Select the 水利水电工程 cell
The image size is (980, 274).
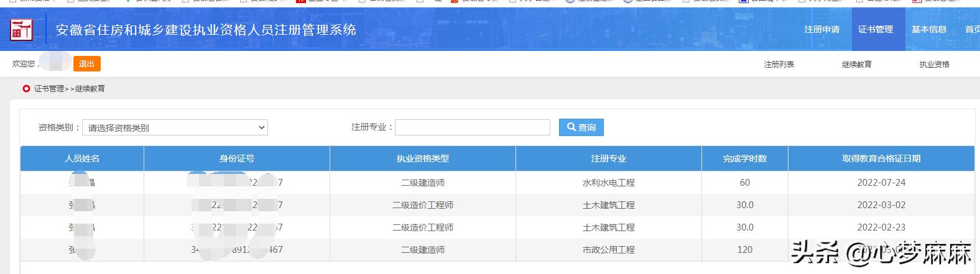coord(609,183)
